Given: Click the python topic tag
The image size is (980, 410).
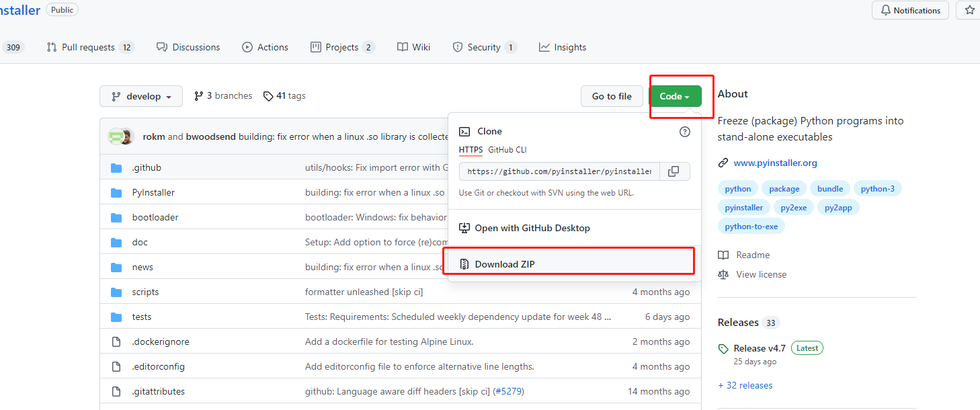Looking at the screenshot, I should (x=738, y=189).
